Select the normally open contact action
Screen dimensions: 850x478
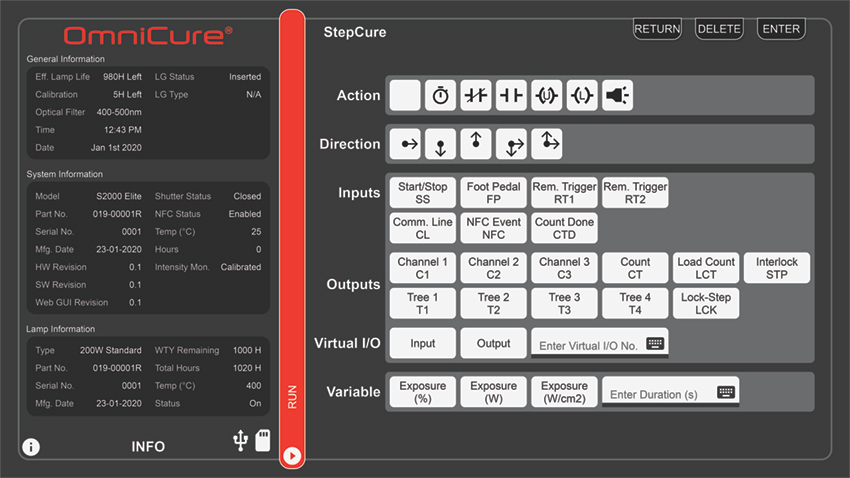click(511, 96)
